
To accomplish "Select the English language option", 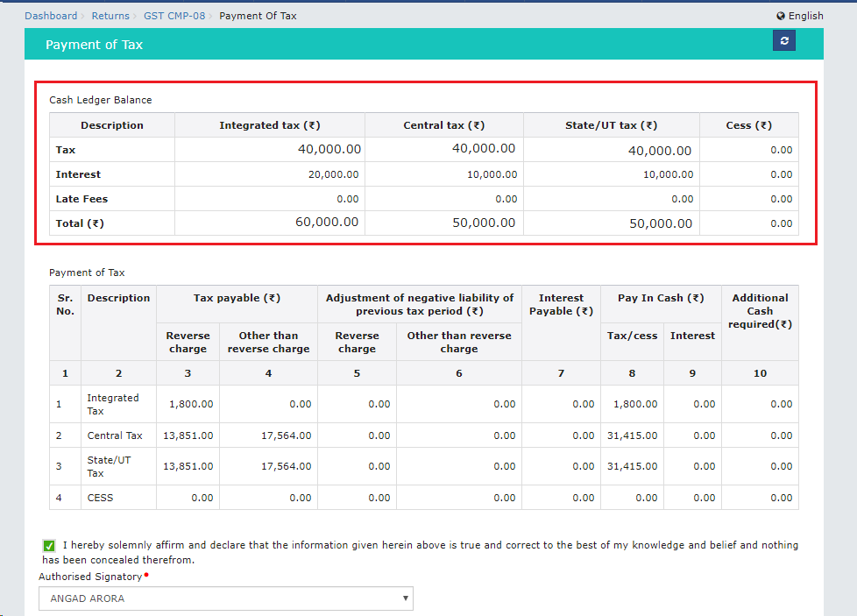I will [x=805, y=16].
